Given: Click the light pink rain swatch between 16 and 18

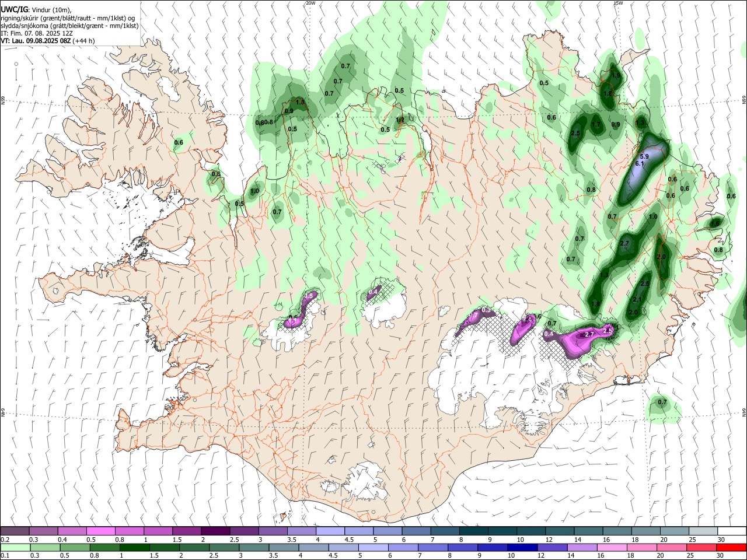Looking at the screenshot, I should coord(612,547).
